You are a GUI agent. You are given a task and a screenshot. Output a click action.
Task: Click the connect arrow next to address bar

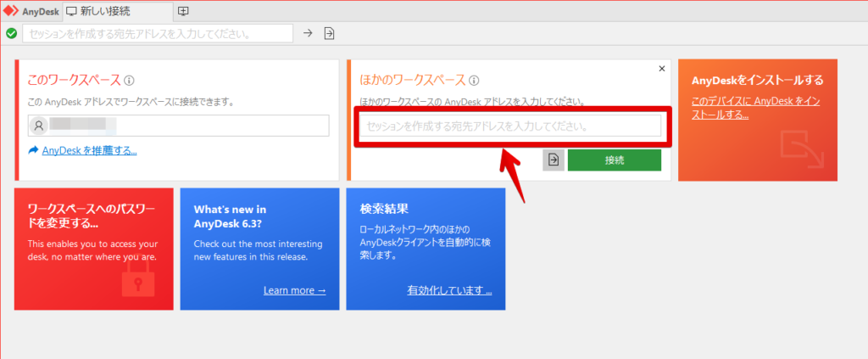[x=308, y=33]
